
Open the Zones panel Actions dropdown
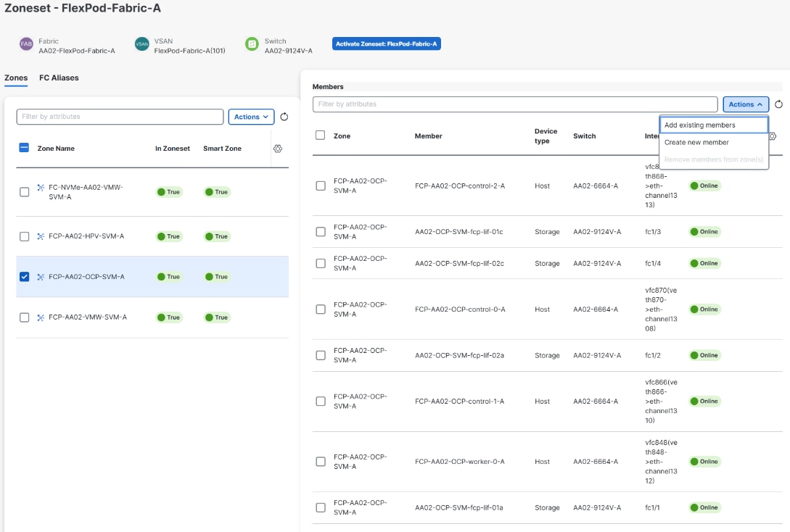[x=252, y=117]
